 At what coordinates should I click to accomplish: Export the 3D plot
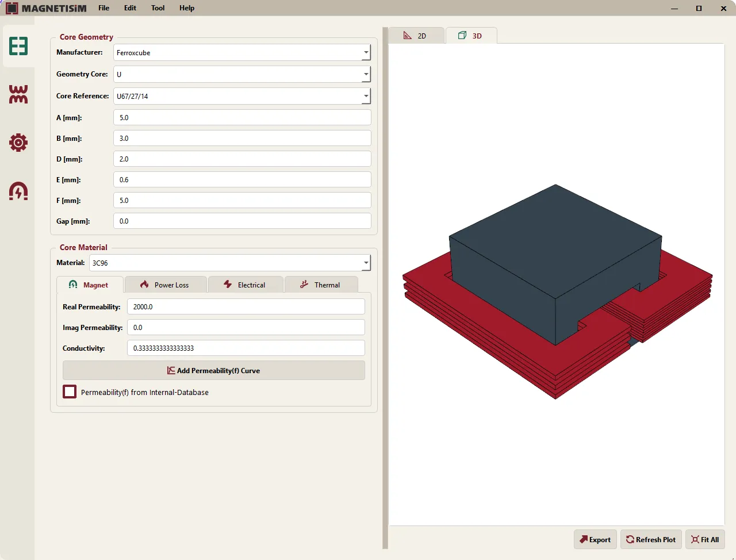coord(595,539)
